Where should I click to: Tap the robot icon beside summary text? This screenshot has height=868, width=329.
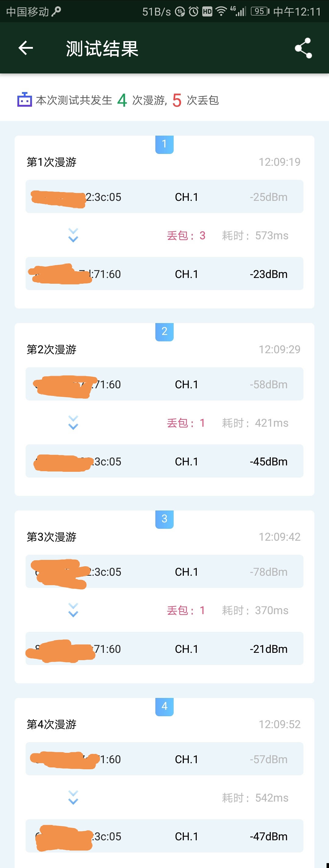tap(25, 100)
